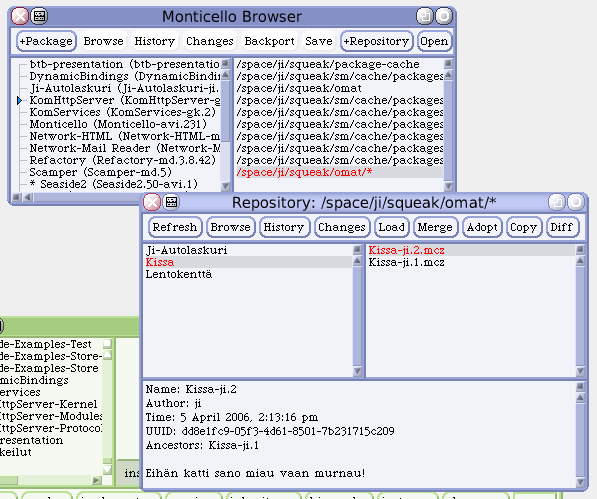Viewport: 597px width, 499px height.
Task: Open Repository window menu icon
Action: pos(171,202)
